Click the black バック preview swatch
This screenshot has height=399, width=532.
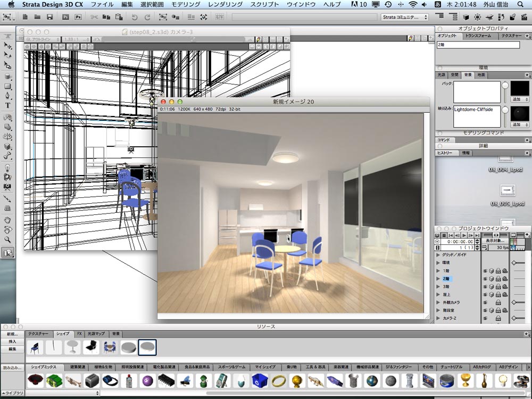point(520,88)
